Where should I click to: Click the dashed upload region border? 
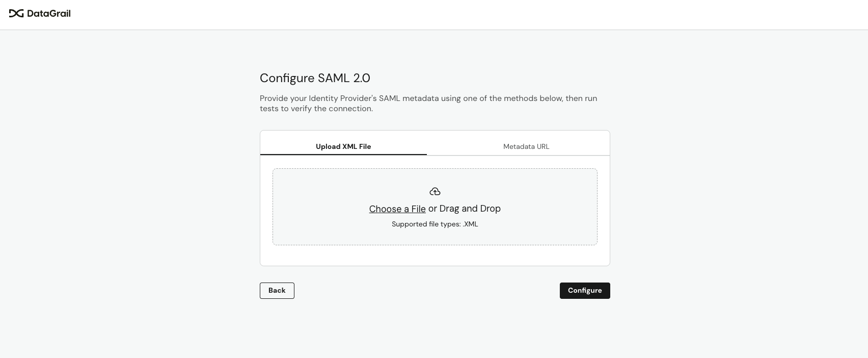435,169
